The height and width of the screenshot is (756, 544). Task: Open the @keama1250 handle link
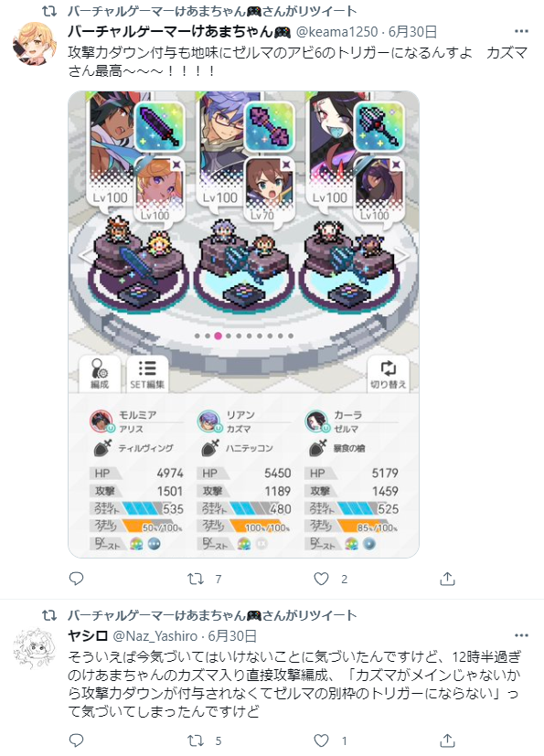(x=336, y=32)
